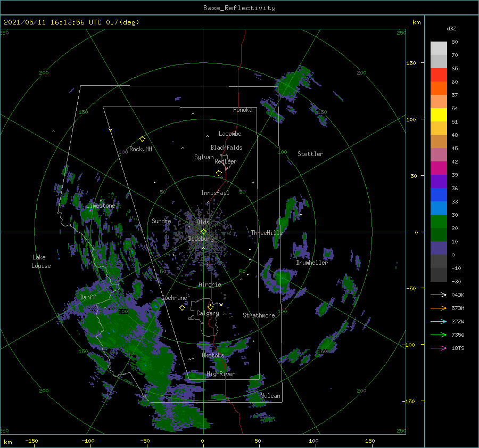Select the bright green 20-30 dBZ swatch
Image resolution: width=479 pixels, height=448 pixels.
(439, 222)
